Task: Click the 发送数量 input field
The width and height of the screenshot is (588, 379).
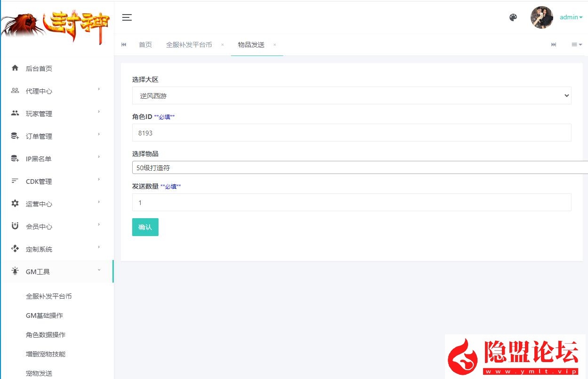Action: pyautogui.click(x=351, y=202)
